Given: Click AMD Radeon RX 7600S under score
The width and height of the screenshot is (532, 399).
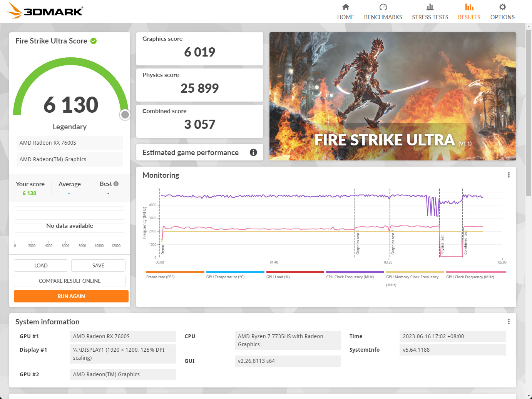Looking at the screenshot, I should [70, 143].
